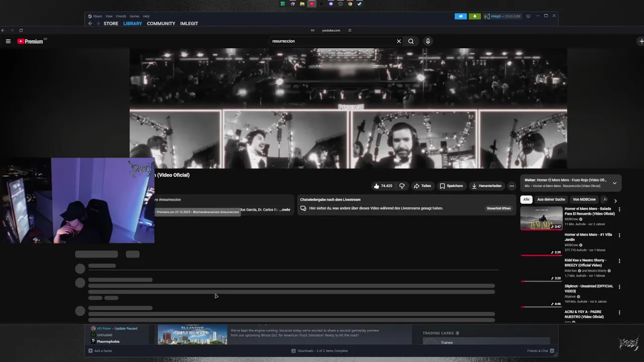Viewport: 644px width, 362px height.
Task: Switch to Steam LIBRARY tab
Action: 133,24
